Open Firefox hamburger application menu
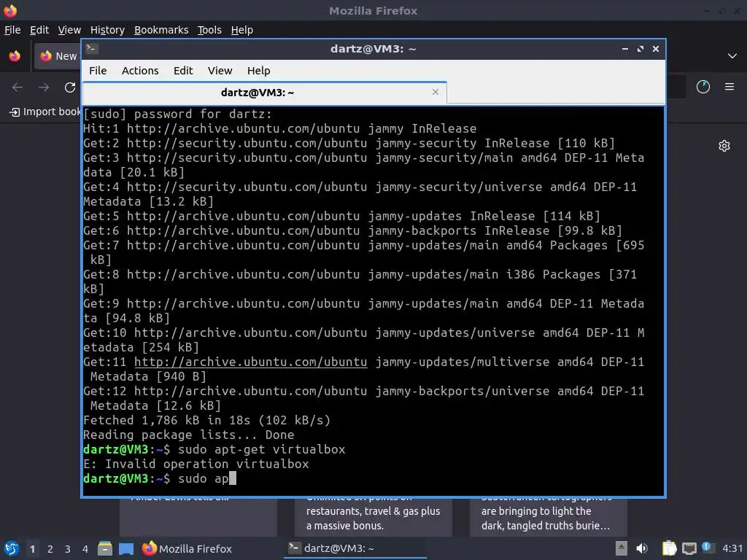The width and height of the screenshot is (747, 560). pyautogui.click(x=729, y=87)
